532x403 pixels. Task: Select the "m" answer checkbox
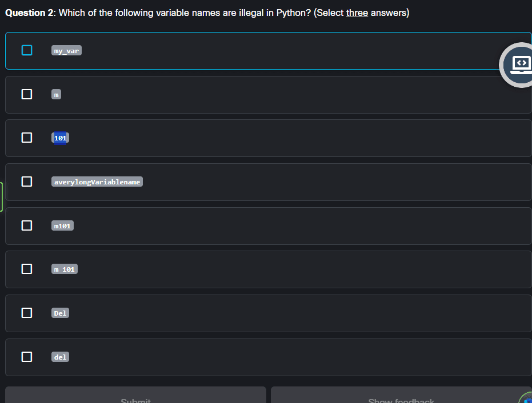[26, 94]
